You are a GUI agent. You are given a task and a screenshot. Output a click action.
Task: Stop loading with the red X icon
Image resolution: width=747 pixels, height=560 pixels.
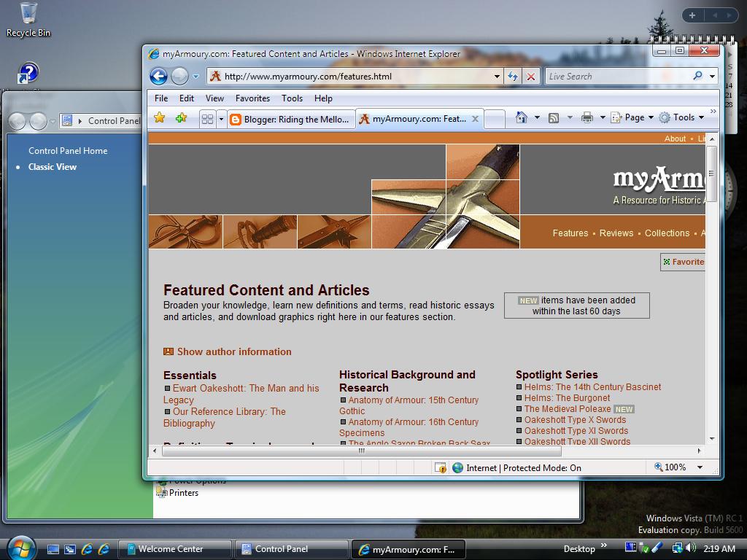tap(531, 76)
